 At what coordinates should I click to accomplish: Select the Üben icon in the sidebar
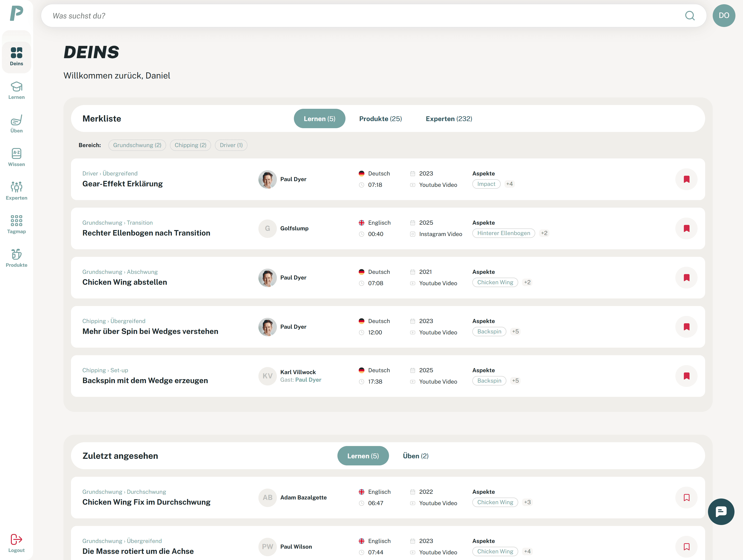16,123
